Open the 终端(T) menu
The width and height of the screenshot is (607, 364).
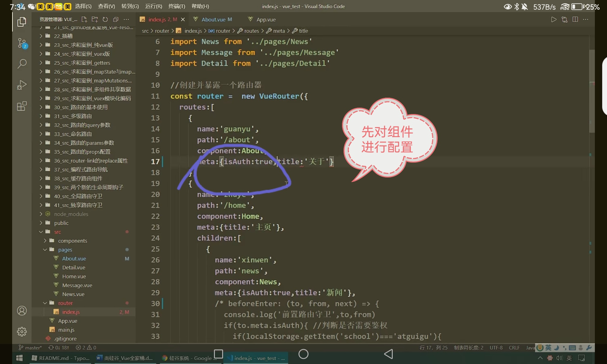coord(177,6)
